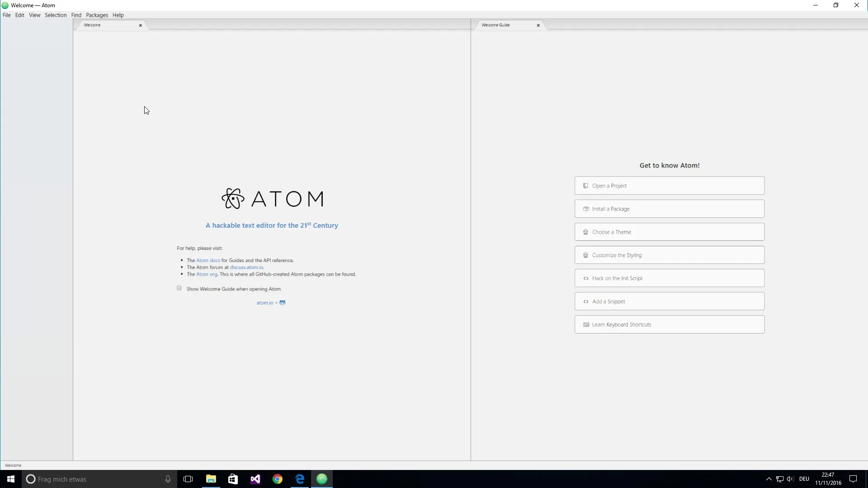868x488 pixels.
Task: Click the DEU language indicator
Action: (x=804, y=479)
